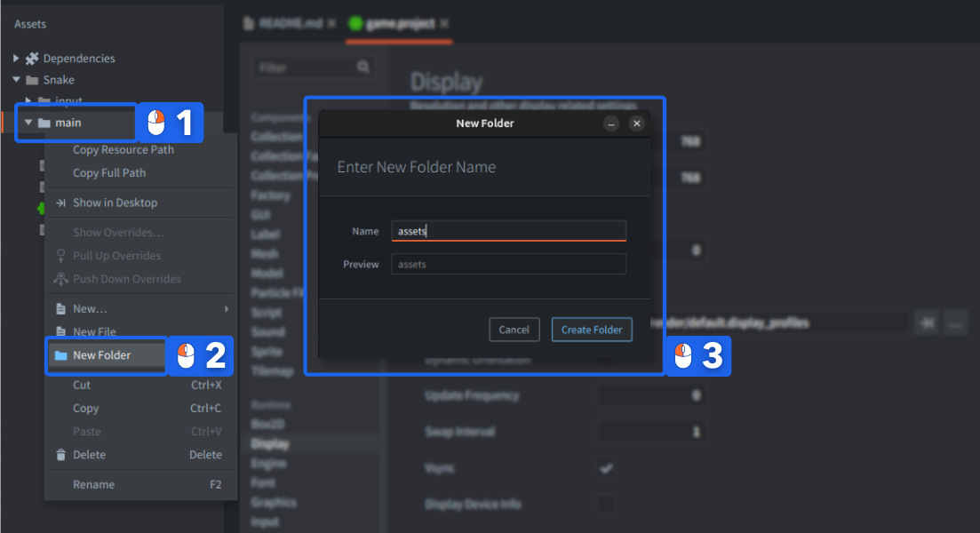Click the Name input field containing assets
The height and width of the screenshot is (533, 980).
click(508, 230)
